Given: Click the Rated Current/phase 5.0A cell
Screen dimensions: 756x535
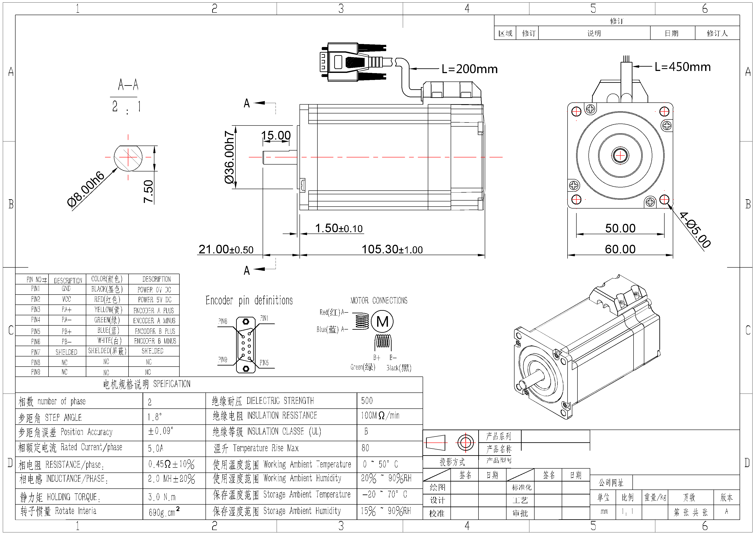Looking at the screenshot, I should pos(174,448).
